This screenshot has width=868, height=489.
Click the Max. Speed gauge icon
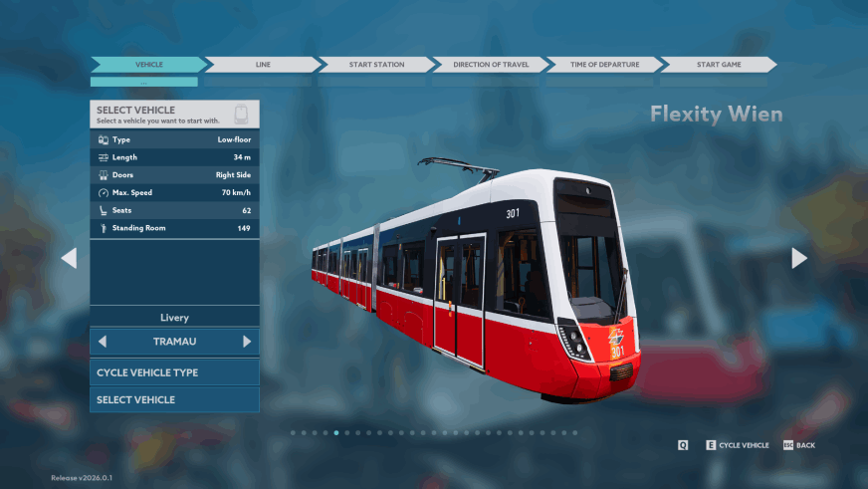pos(103,193)
